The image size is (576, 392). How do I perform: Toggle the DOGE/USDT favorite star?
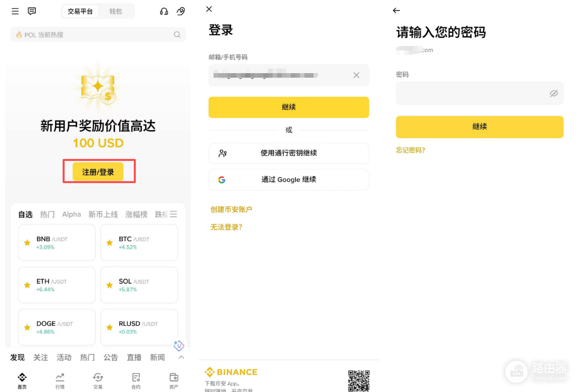[27, 327]
